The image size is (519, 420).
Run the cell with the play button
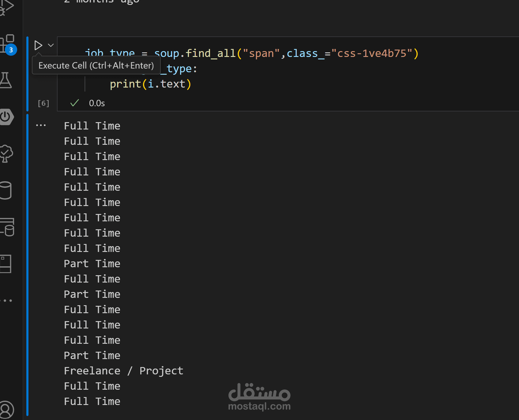tap(38, 45)
